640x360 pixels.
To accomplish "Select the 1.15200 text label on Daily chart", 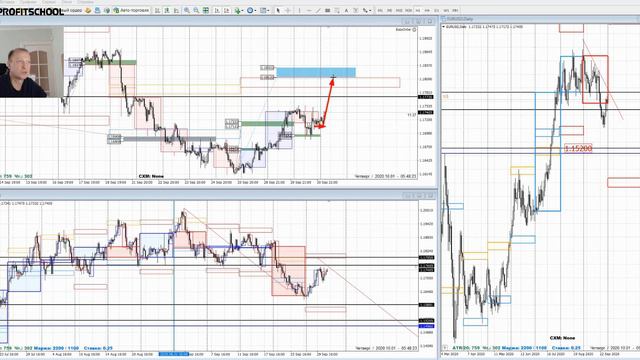I will pyautogui.click(x=578, y=149).
